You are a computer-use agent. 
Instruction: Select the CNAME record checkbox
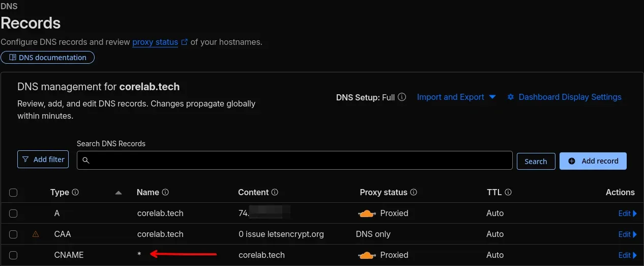pyautogui.click(x=13, y=255)
